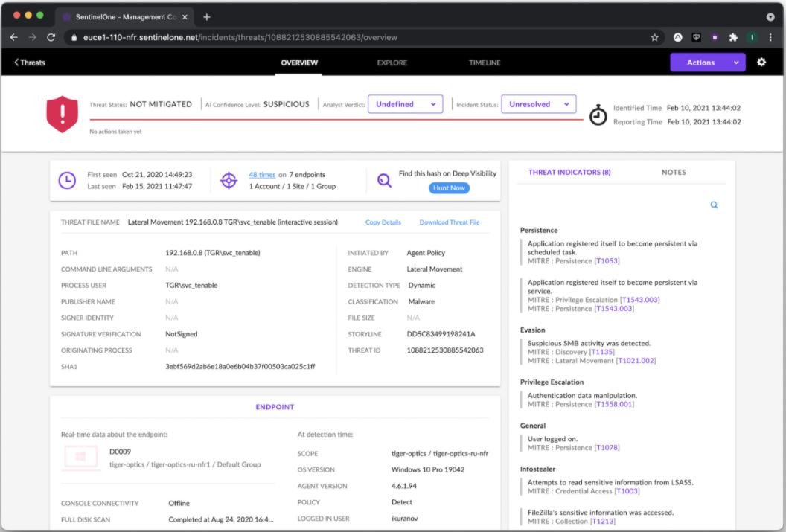Screen dimensions: 786x532
Task: Expand the Analyst Verdict Undefined dropdown
Action: click(405, 105)
